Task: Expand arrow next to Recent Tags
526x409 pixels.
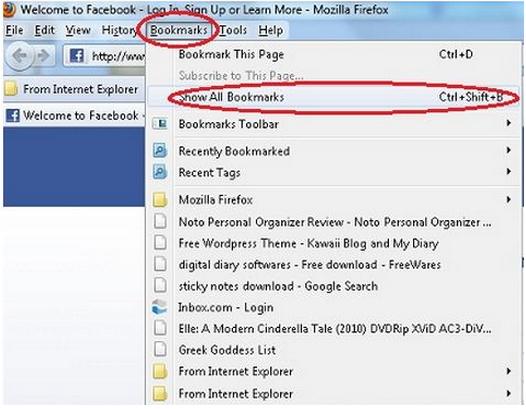Action: coord(509,172)
